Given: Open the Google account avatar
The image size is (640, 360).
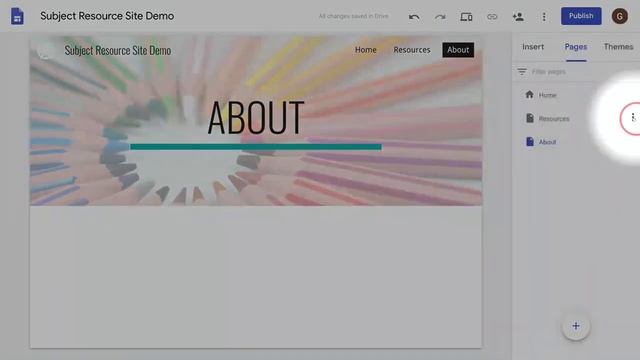Looking at the screenshot, I should [620, 16].
